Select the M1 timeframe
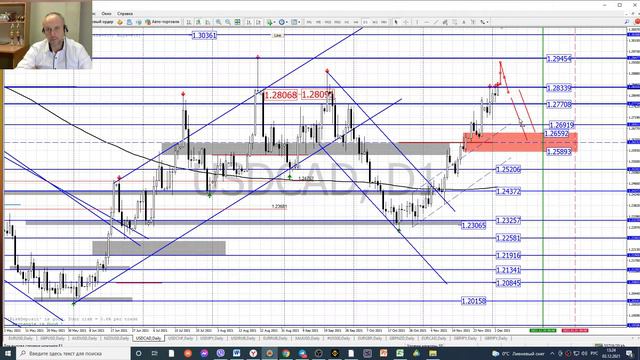Viewport: 640px width, 360px height. (x=309, y=22)
